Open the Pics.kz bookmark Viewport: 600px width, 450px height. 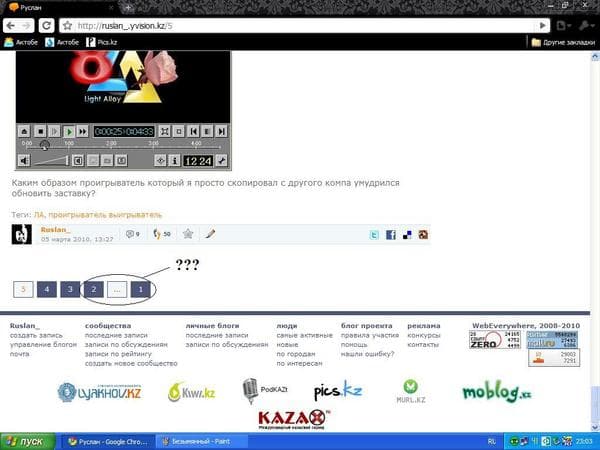[101, 42]
